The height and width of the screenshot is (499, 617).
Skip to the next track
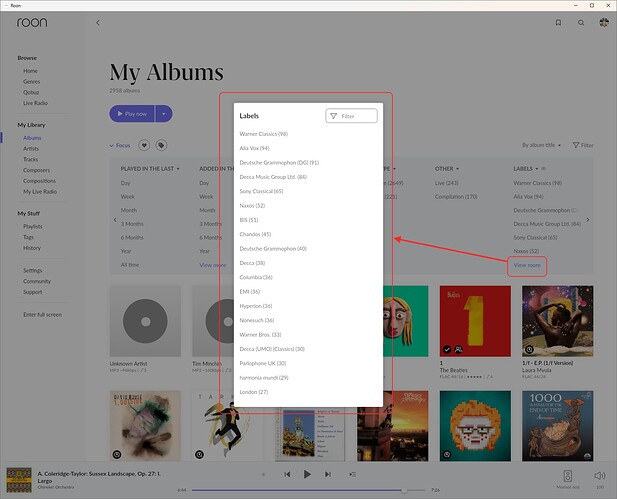pos(328,475)
